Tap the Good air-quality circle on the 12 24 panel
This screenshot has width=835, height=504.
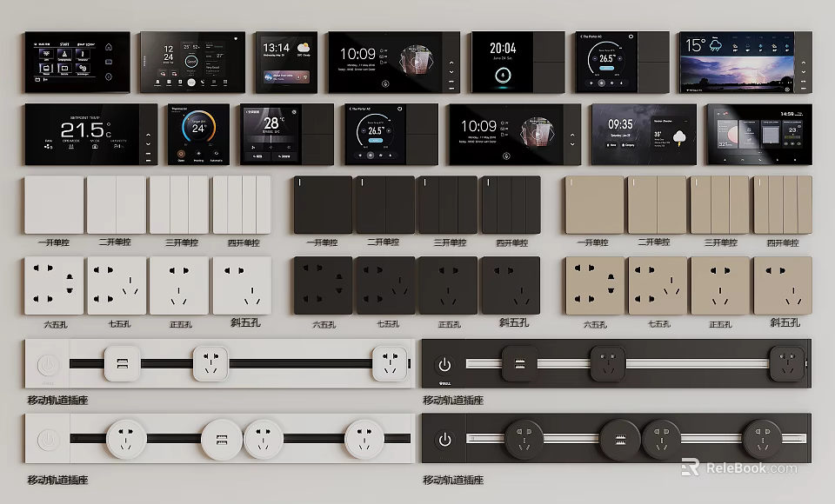point(191,63)
